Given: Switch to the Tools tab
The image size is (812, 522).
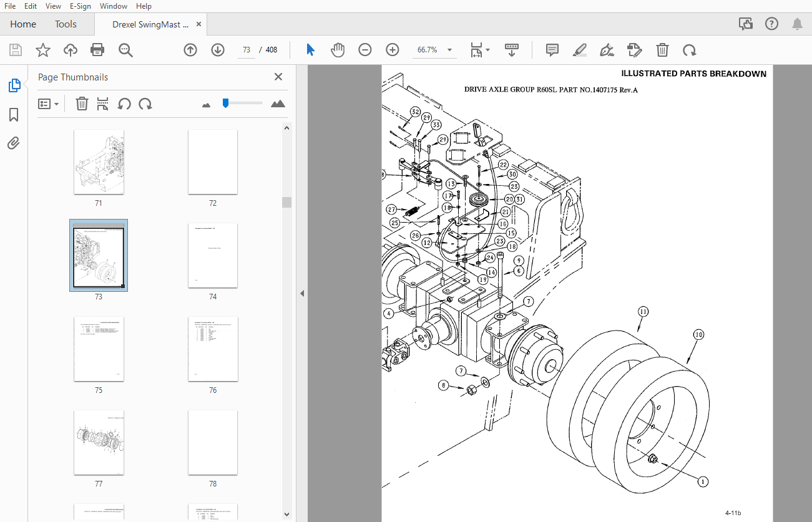Looking at the screenshot, I should (66, 24).
